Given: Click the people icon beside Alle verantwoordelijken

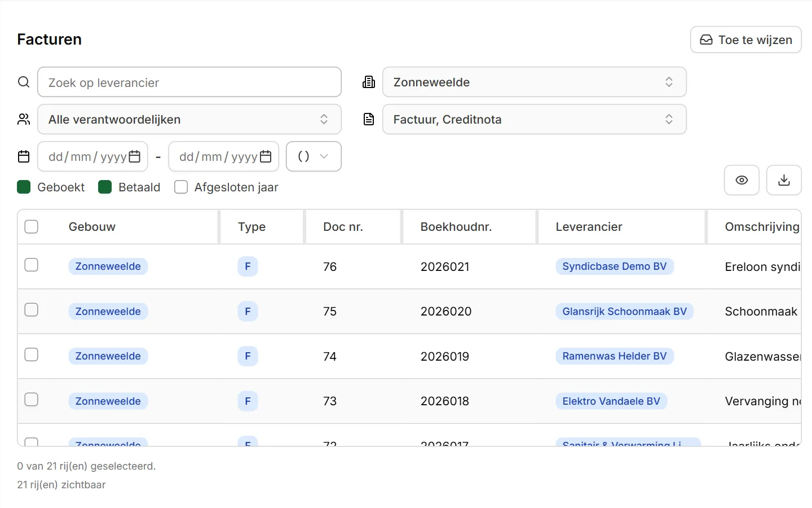Looking at the screenshot, I should 24,119.
